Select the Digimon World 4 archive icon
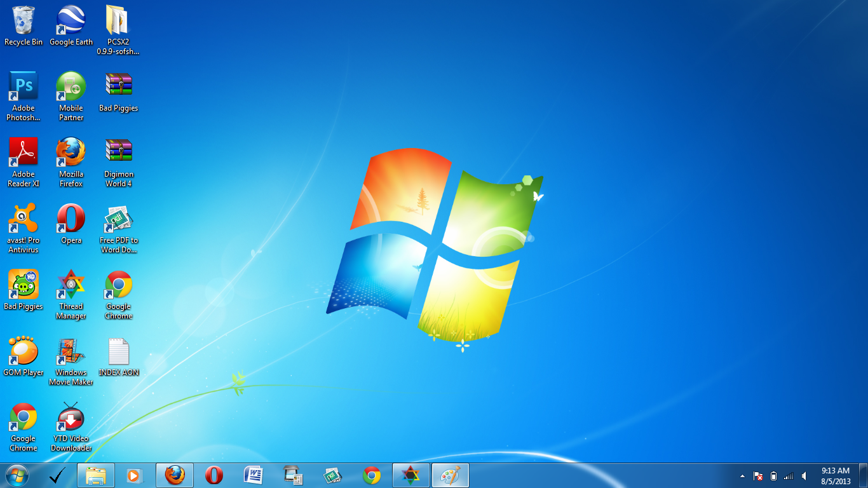This screenshot has height=488, width=868. [x=118, y=163]
